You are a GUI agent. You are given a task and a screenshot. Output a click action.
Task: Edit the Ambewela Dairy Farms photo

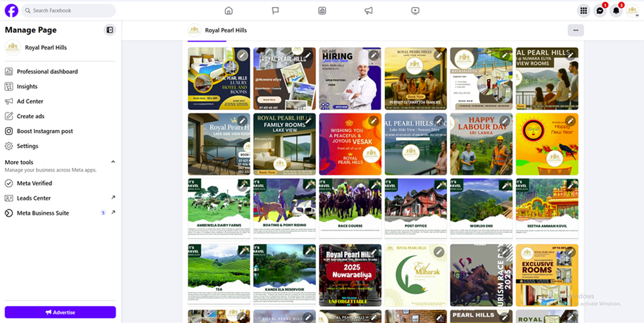[x=242, y=187]
